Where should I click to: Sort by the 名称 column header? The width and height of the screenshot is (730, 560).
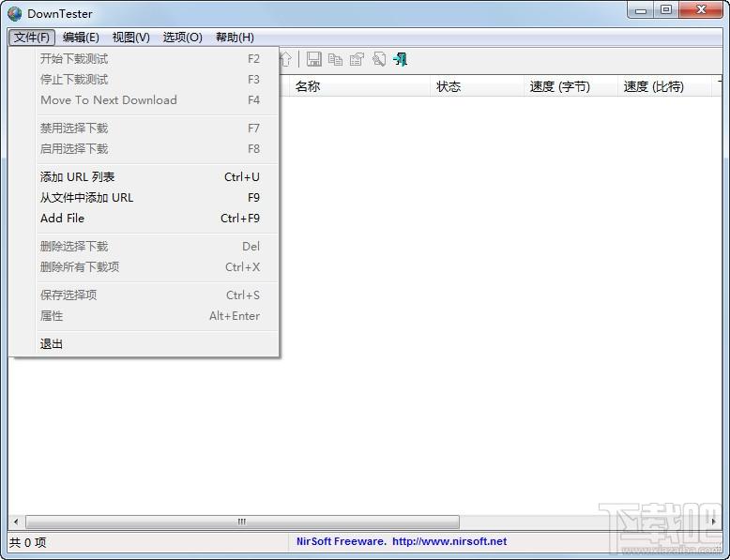point(359,86)
